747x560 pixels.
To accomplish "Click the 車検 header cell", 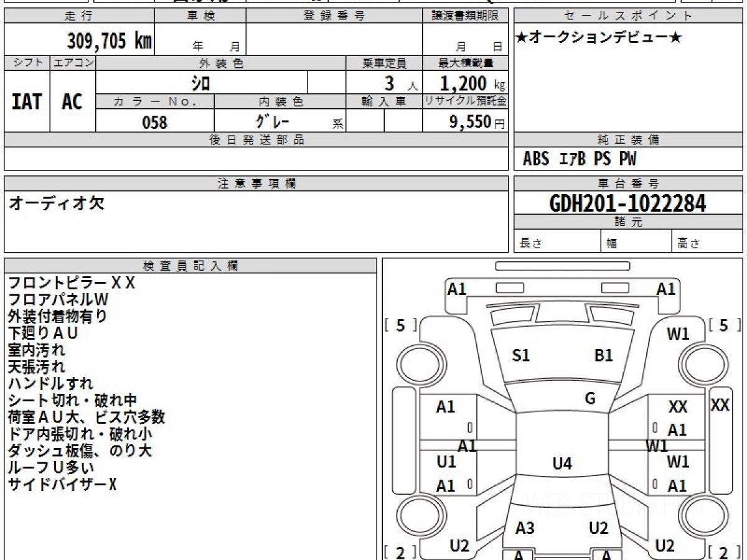I will 200,16.
